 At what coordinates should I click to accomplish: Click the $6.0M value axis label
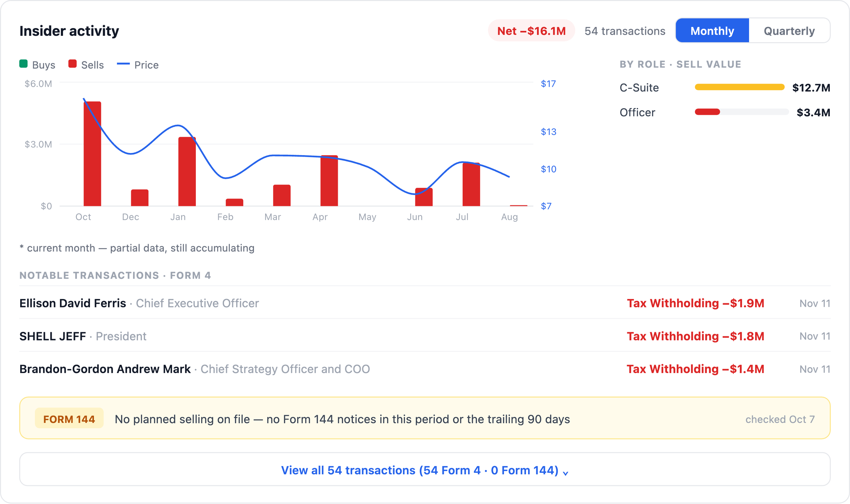tap(38, 84)
